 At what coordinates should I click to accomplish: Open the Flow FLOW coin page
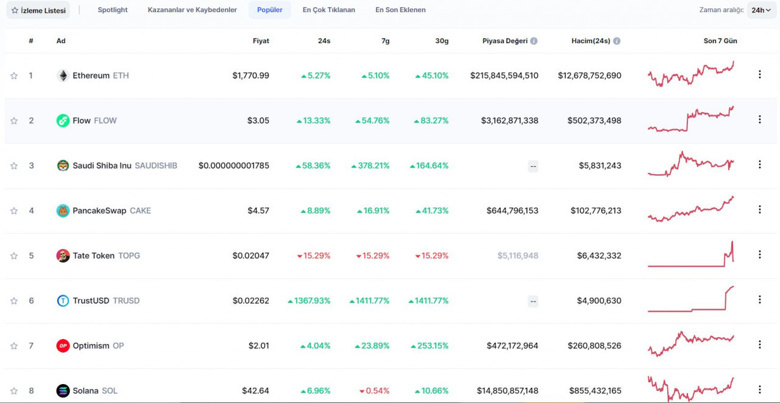click(95, 120)
